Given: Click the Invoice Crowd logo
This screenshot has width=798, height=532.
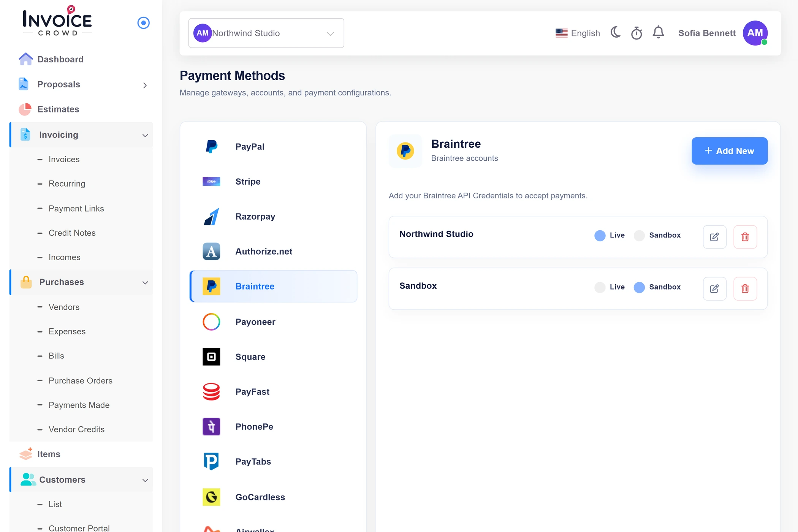Looking at the screenshot, I should [x=57, y=21].
